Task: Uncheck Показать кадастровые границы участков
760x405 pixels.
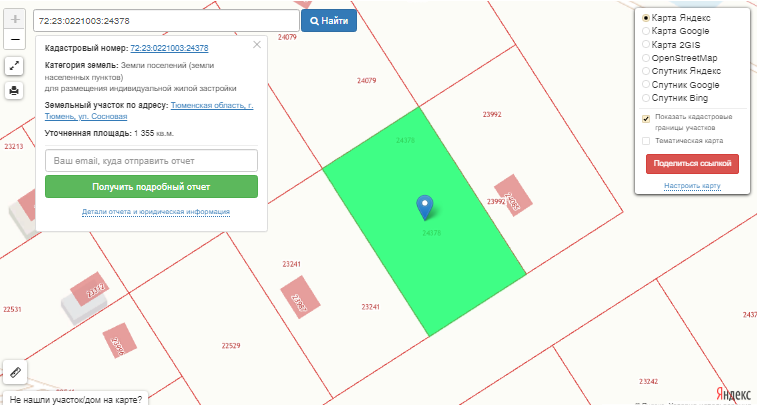Action: (646, 119)
